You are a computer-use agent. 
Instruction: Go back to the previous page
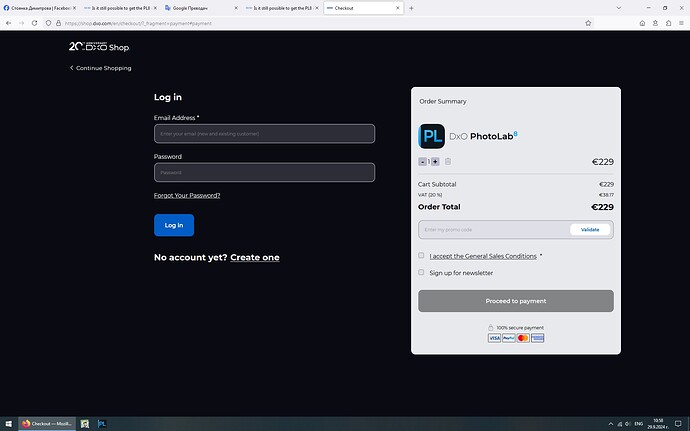pyautogui.click(x=8, y=23)
